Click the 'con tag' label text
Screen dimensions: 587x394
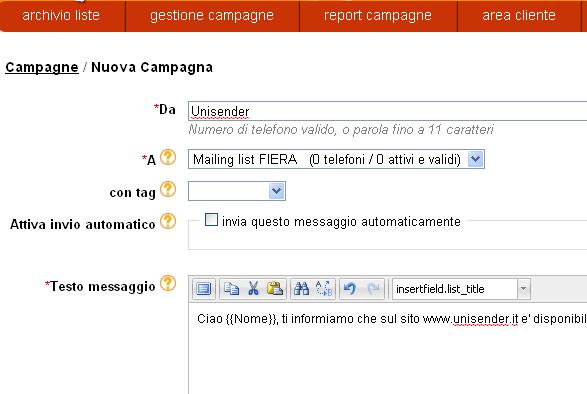click(x=133, y=193)
